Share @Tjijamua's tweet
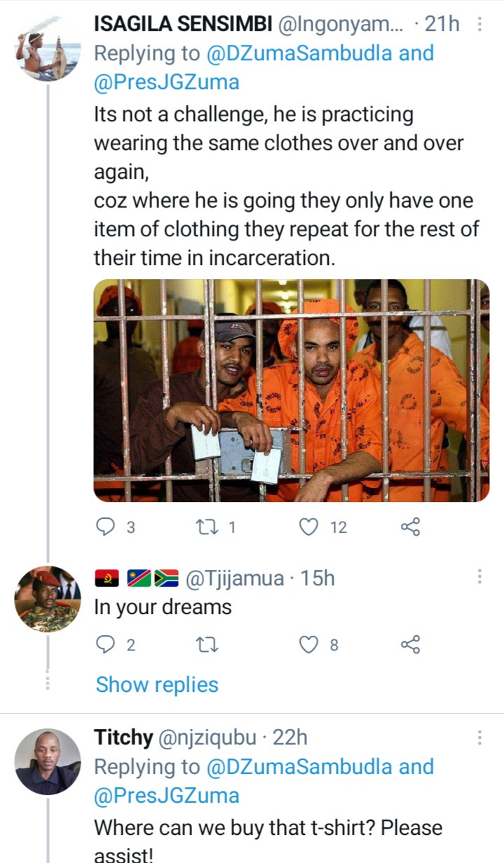 click(x=411, y=644)
